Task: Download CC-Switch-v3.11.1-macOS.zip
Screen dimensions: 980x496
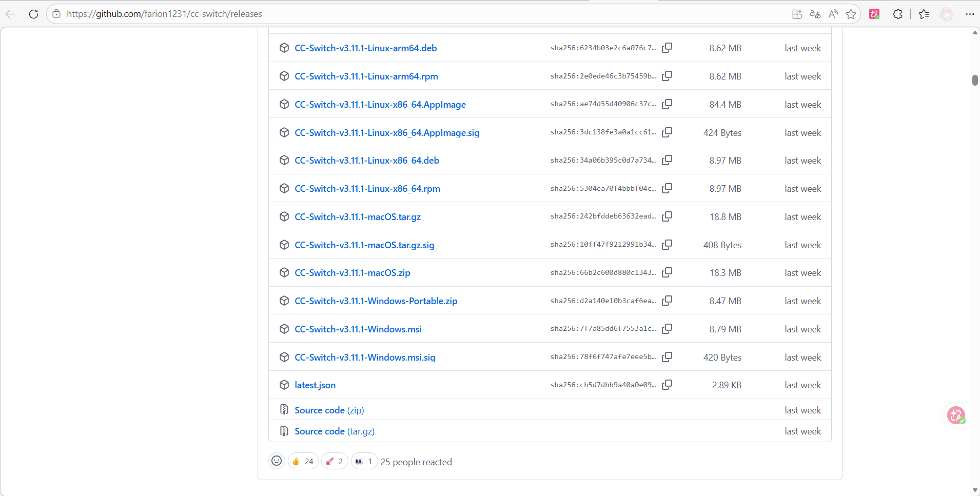Action: click(352, 272)
